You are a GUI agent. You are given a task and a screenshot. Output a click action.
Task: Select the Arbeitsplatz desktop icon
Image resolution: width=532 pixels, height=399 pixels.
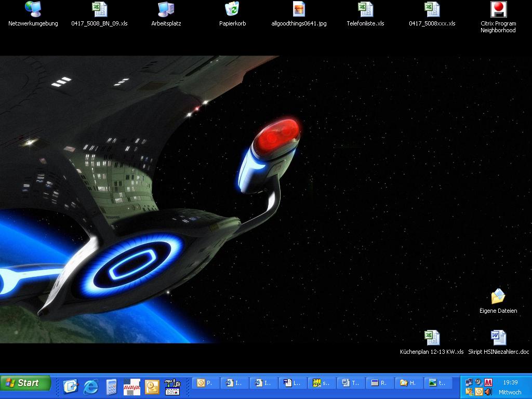click(166, 9)
